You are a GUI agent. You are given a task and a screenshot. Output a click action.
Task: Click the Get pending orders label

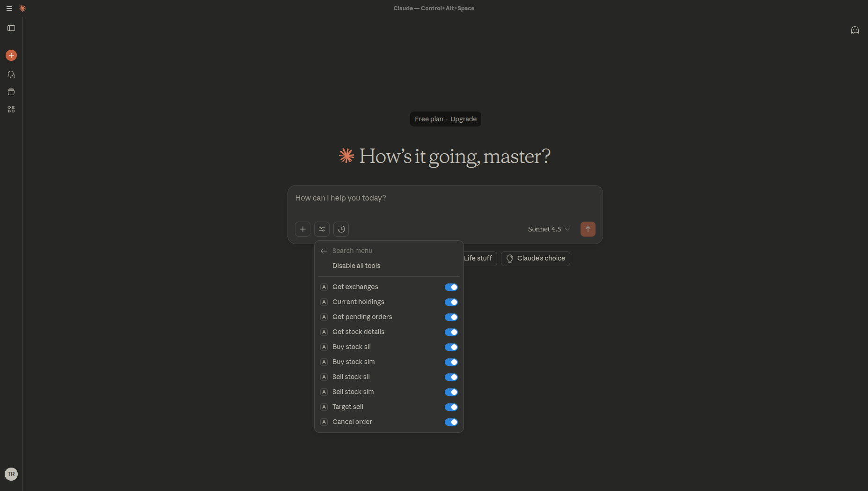pyautogui.click(x=362, y=317)
